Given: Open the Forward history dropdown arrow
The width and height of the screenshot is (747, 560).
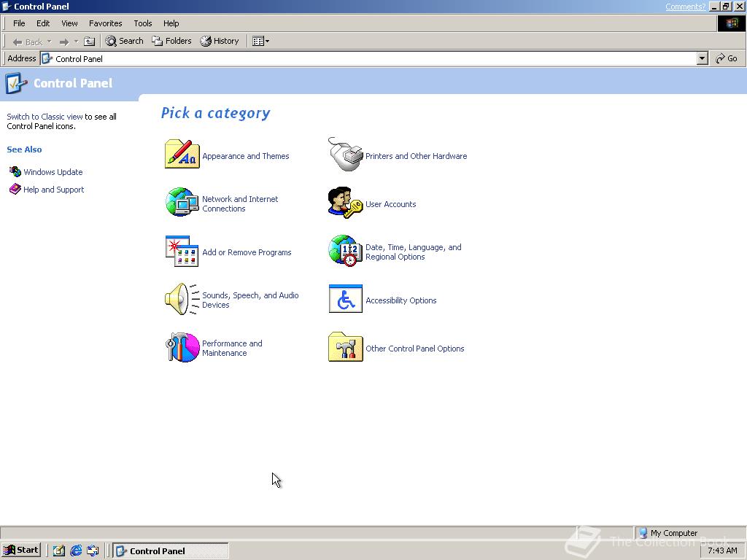Looking at the screenshot, I should pyautogui.click(x=76, y=42).
